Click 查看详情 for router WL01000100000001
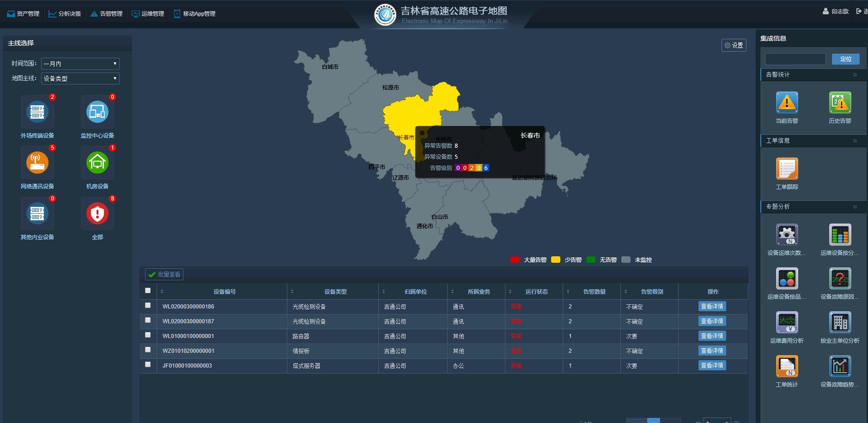The height and width of the screenshot is (423, 868). pos(712,336)
